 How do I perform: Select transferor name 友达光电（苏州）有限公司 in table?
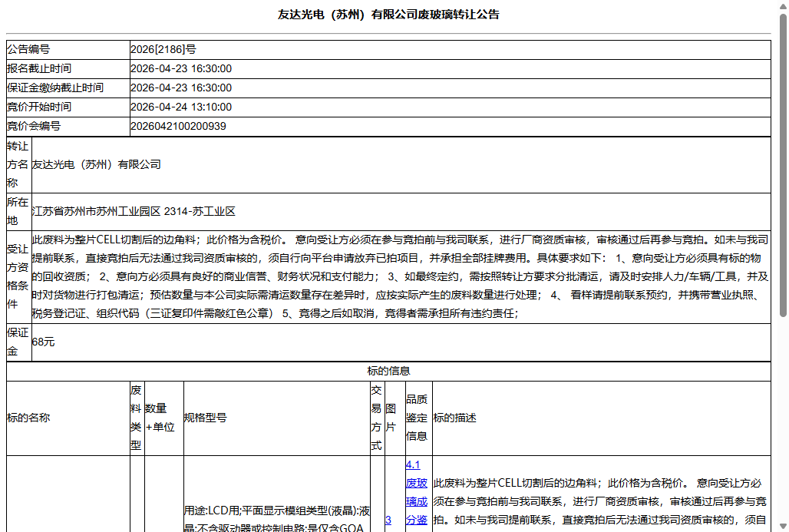click(96, 164)
